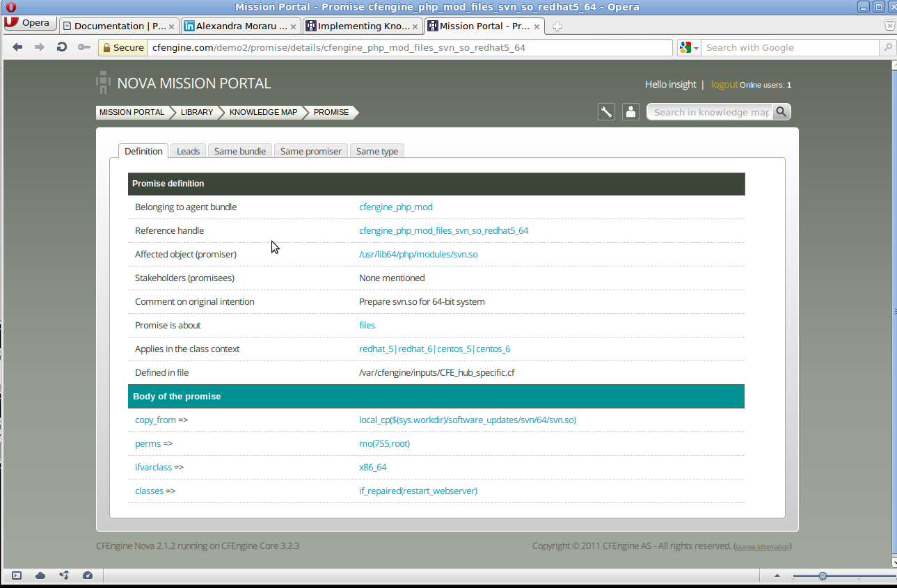The width and height of the screenshot is (897, 588).
Task: Open the /usr/lib64/php/modules/svn.so promiser link
Action: click(418, 254)
